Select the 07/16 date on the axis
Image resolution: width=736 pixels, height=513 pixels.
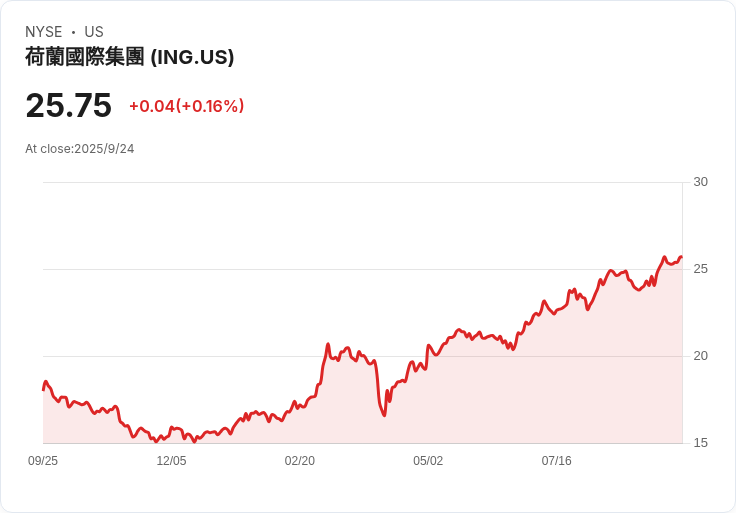(x=556, y=461)
